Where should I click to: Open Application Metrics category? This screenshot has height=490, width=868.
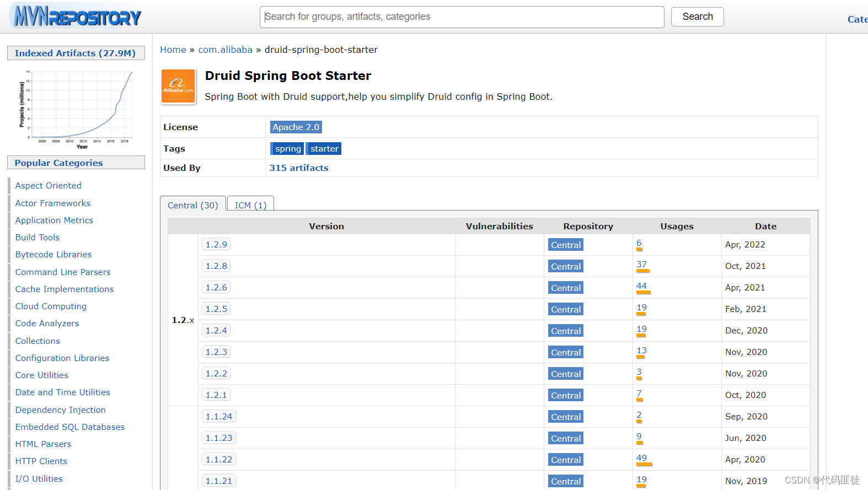(x=54, y=220)
